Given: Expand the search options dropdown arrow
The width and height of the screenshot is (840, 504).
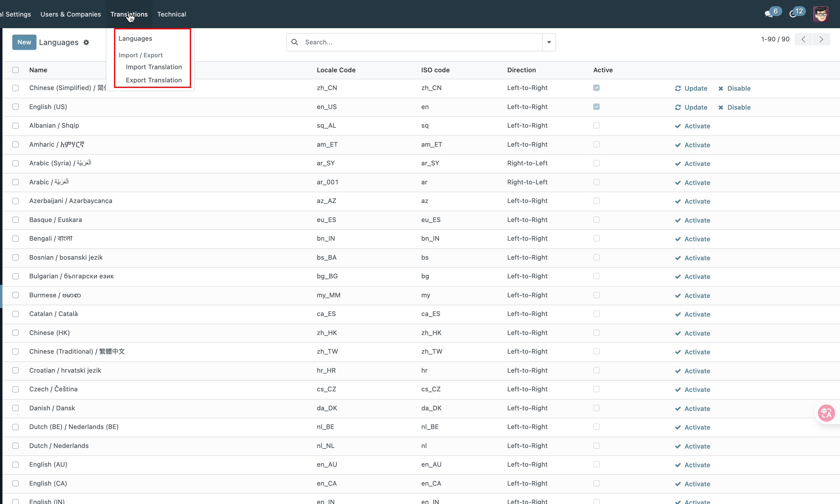Looking at the screenshot, I should pos(549,42).
